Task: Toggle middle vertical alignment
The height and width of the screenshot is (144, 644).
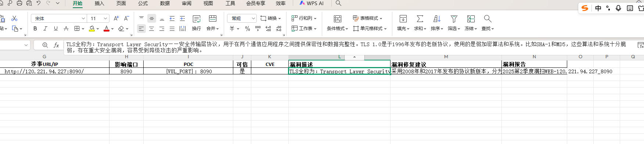Action: coord(151,18)
